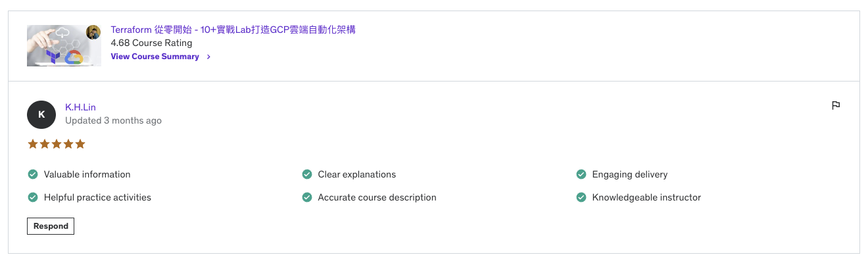Screen dimensions: 868x261
Task: Click the fifth star in the rating
Action: tap(80, 144)
